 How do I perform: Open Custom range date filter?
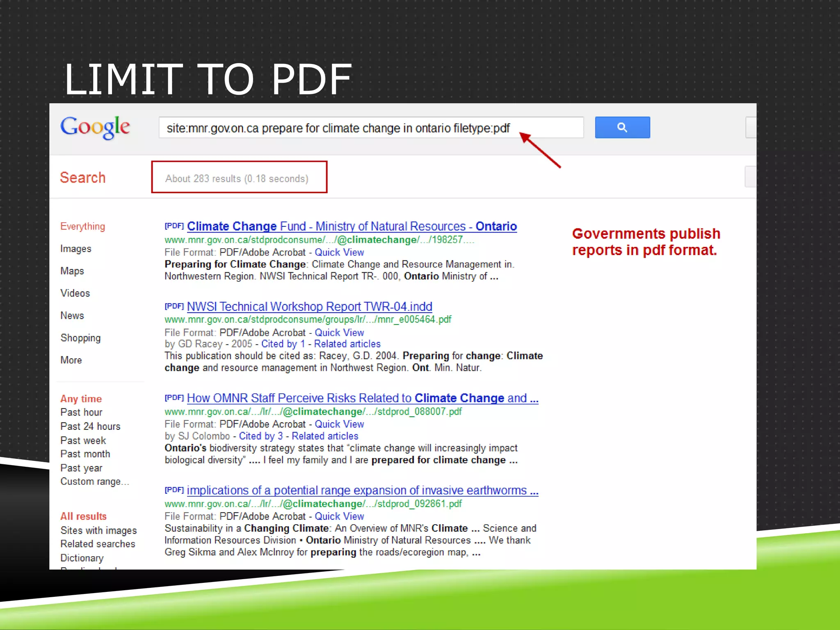(x=95, y=482)
